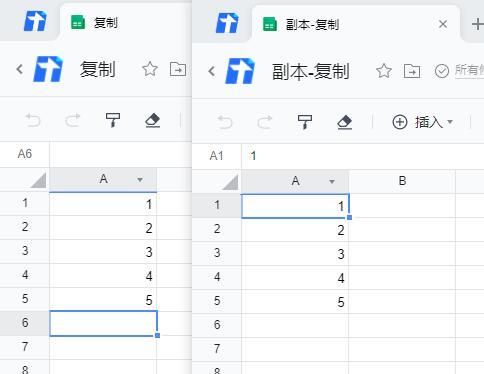Viewport: 484px width, 374px height.
Task: Click the A1 name box in 副本-复制 window
Action: click(x=217, y=156)
